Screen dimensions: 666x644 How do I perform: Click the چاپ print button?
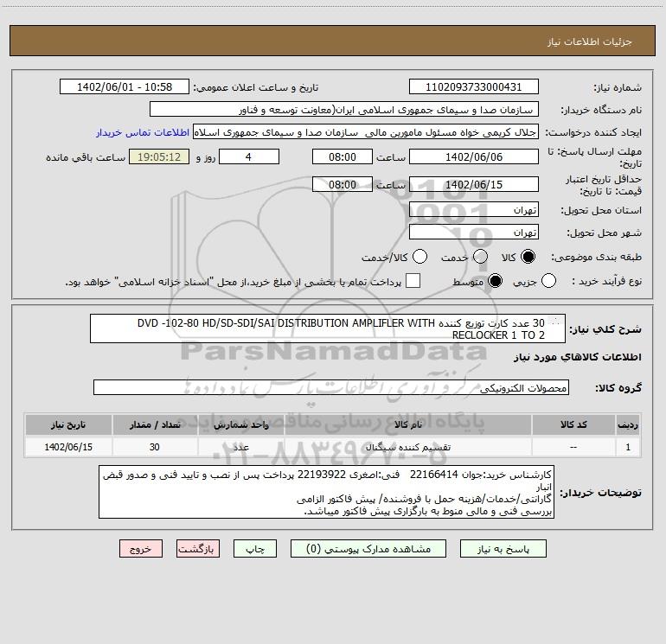[255, 549]
